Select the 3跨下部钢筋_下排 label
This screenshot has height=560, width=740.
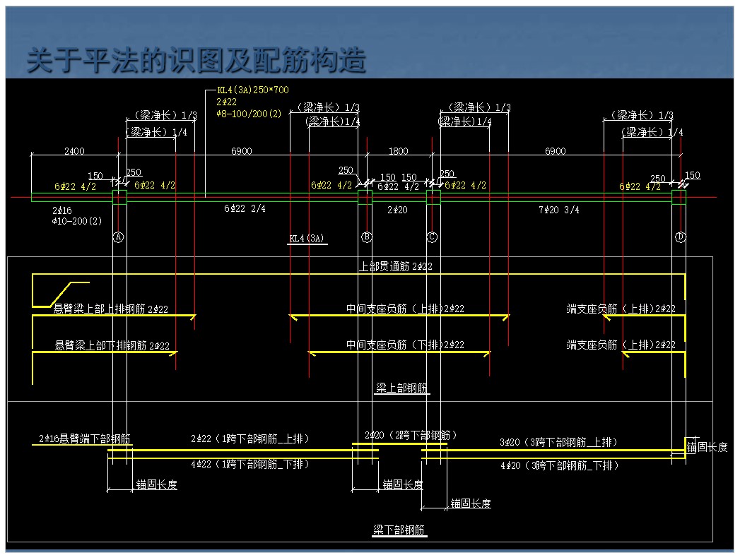pos(560,465)
